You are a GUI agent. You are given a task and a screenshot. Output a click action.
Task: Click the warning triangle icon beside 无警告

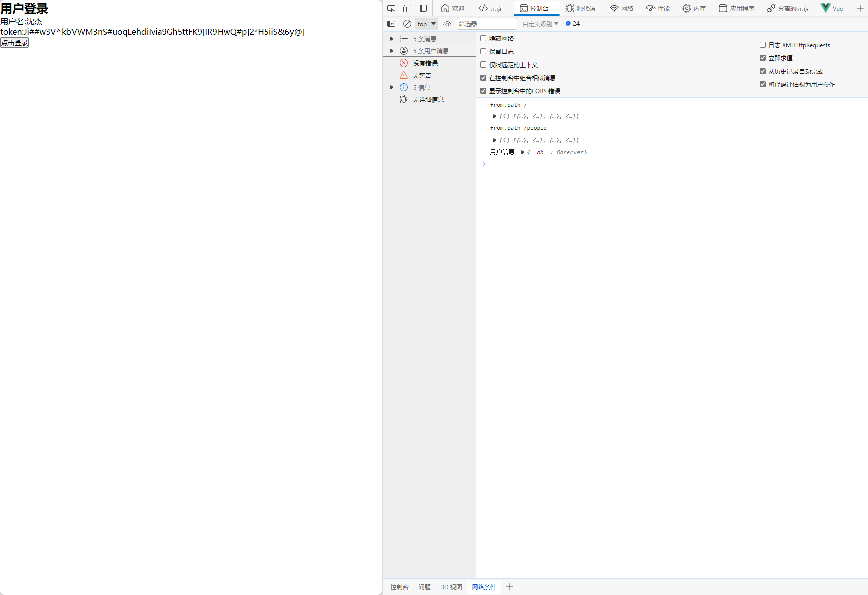coord(404,75)
